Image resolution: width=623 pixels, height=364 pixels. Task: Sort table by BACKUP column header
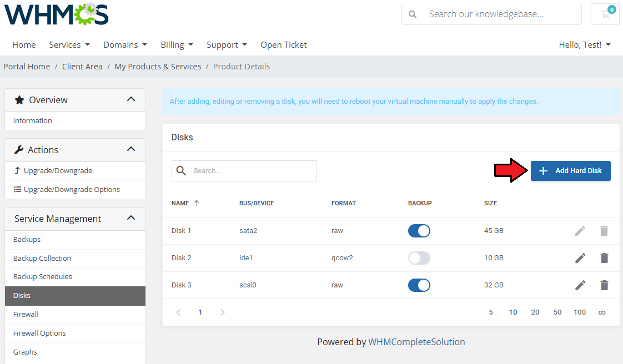pyautogui.click(x=420, y=203)
